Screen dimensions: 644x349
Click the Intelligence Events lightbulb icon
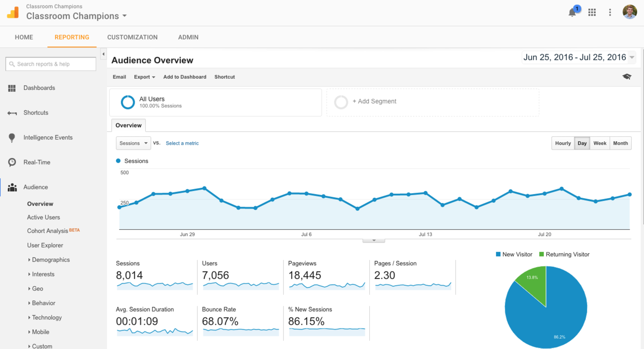click(12, 138)
